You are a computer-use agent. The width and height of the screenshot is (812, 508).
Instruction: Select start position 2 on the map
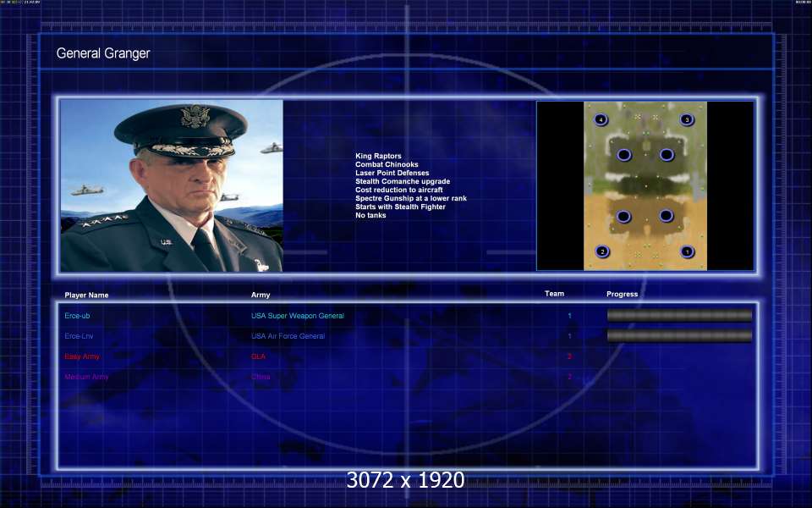(x=601, y=252)
